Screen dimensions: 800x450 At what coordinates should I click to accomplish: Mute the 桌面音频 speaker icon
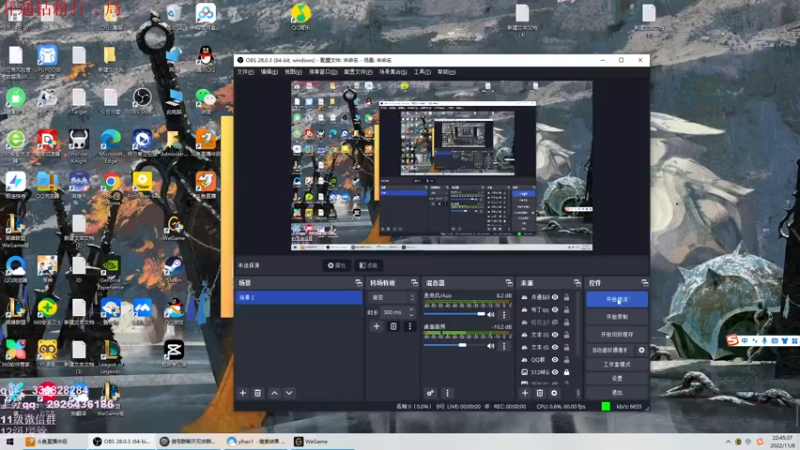click(x=491, y=346)
